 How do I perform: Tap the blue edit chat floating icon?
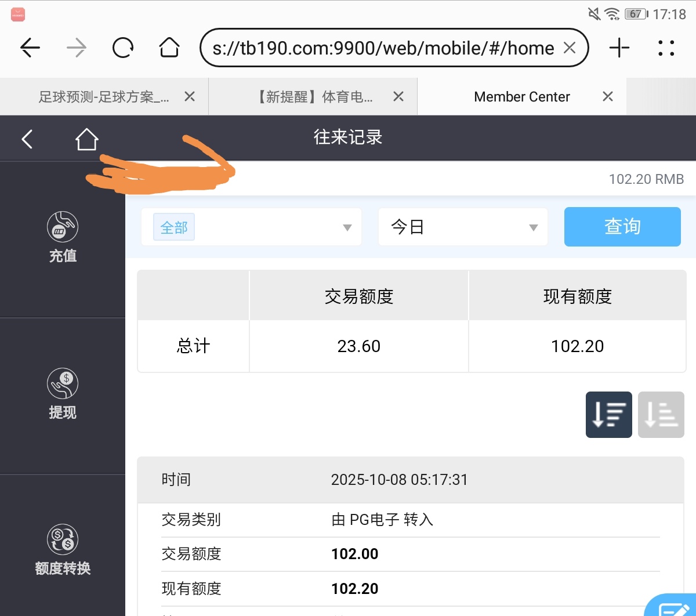click(x=673, y=606)
